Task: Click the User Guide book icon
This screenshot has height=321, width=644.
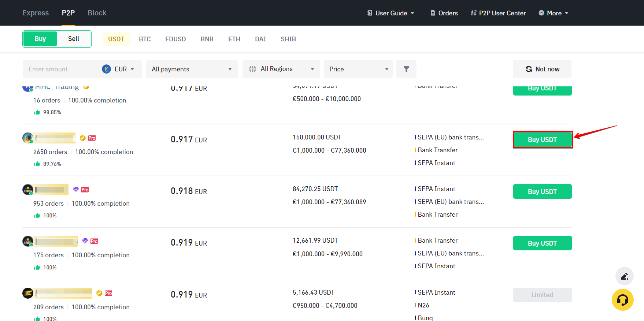Action: point(370,13)
